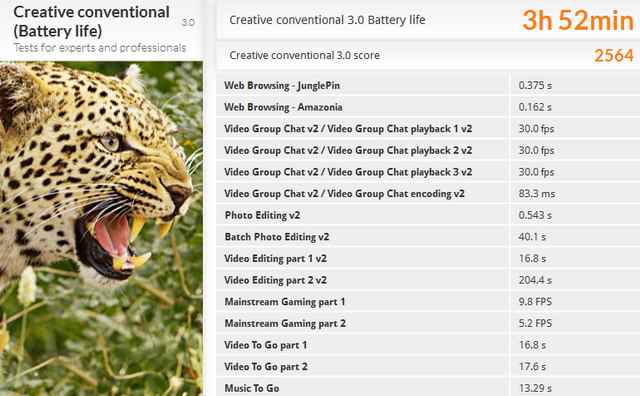Click the '83.3 ms' encoding value
640x396 pixels.
coord(537,194)
